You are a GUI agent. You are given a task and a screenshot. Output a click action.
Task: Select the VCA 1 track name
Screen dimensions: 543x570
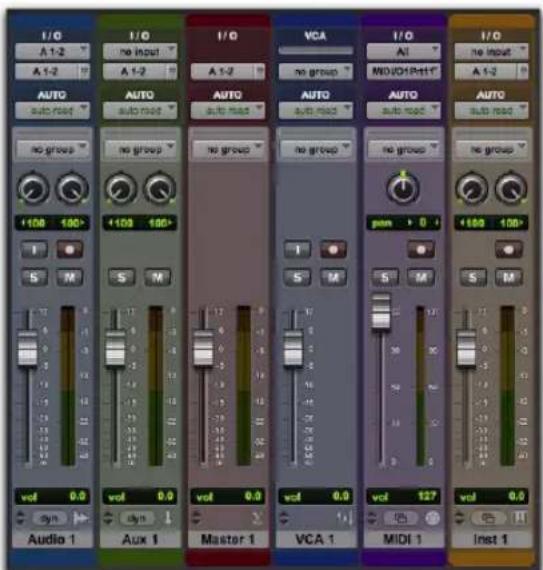tap(315, 539)
